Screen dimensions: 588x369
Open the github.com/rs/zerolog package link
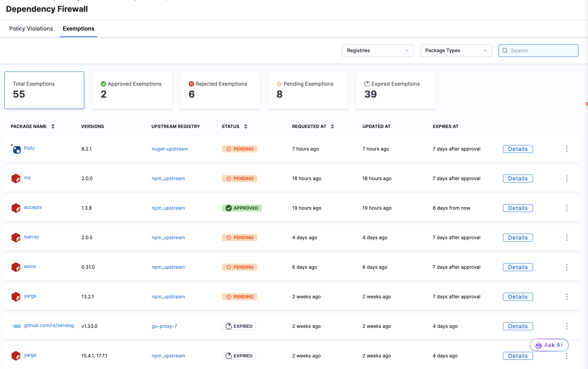point(49,325)
